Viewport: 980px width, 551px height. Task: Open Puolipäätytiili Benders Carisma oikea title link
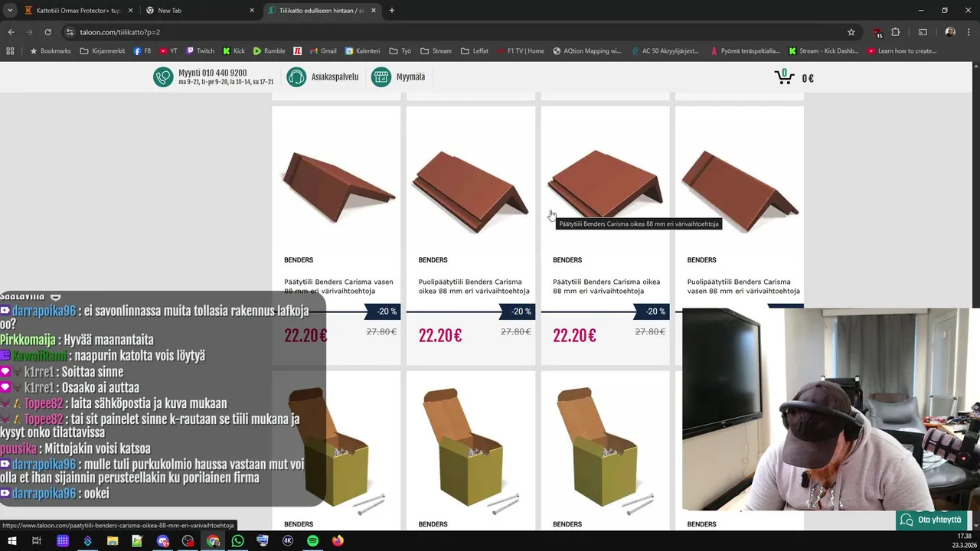pyautogui.click(x=474, y=286)
